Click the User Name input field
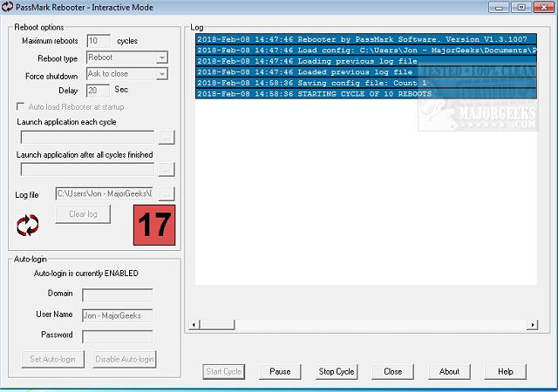The height and width of the screenshot is (392, 558). [x=118, y=315]
